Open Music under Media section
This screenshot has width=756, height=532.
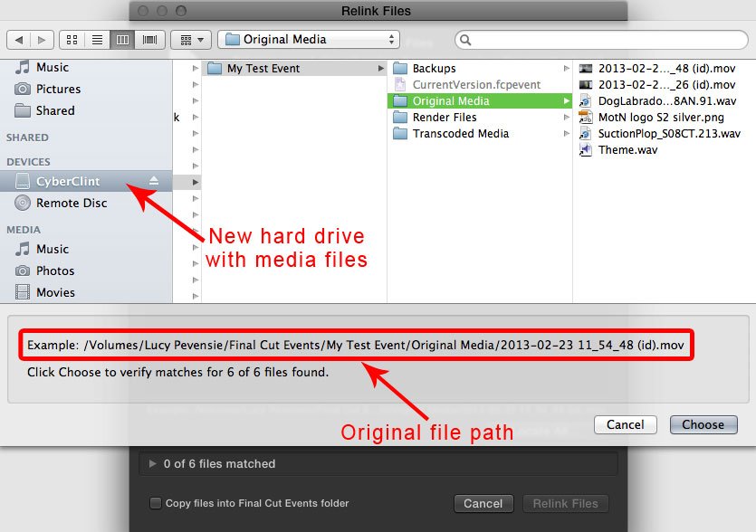pos(86,249)
